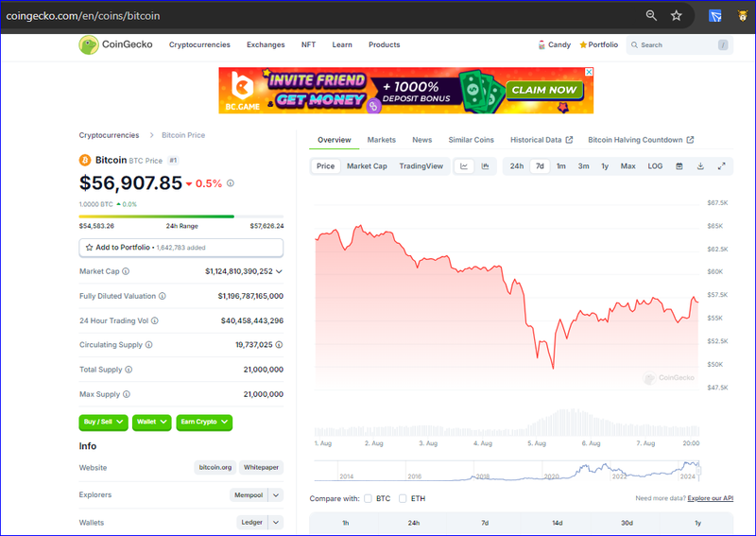This screenshot has height=536, width=756.
Task: Click Claim Now on the ad
Action: click(544, 90)
